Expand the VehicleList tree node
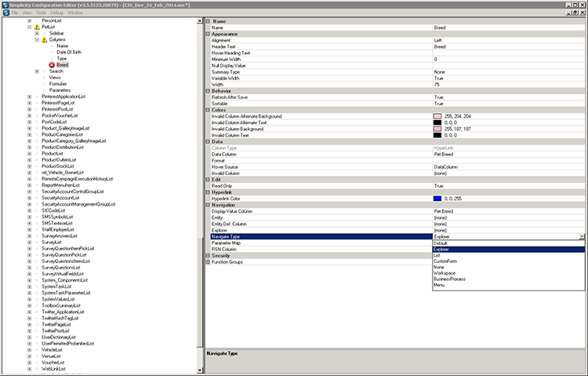The width and height of the screenshot is (588, 376). point(29,350)
